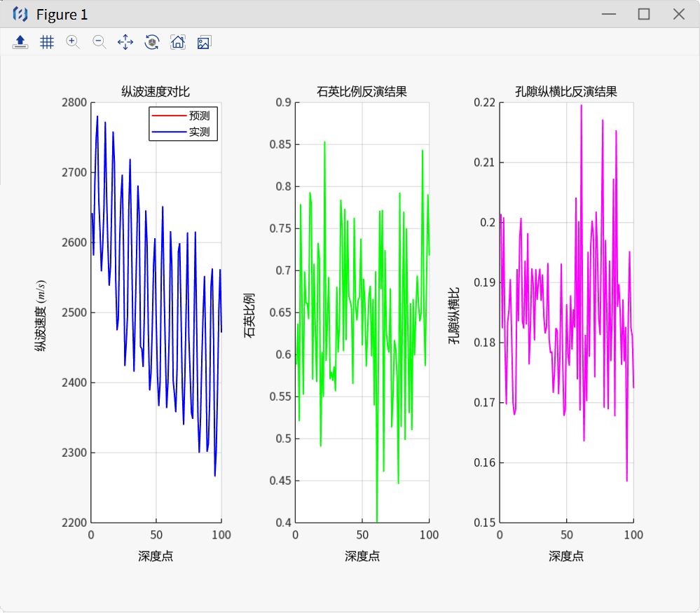700x613 pixels.
Task: Click the 纵波速度对比 plot title
Action: coord(156,92)
